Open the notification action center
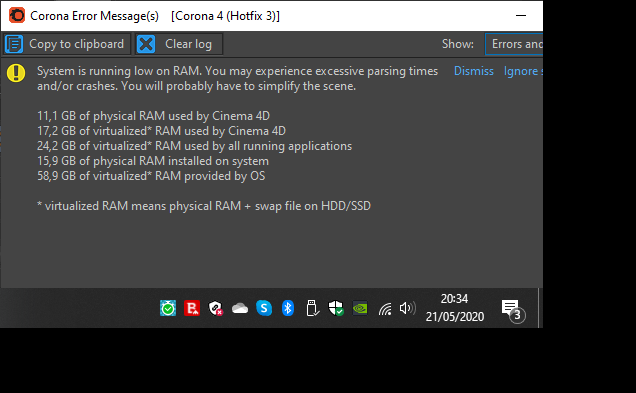This screenshot has height=393, width=636. (x=513, y=309)
